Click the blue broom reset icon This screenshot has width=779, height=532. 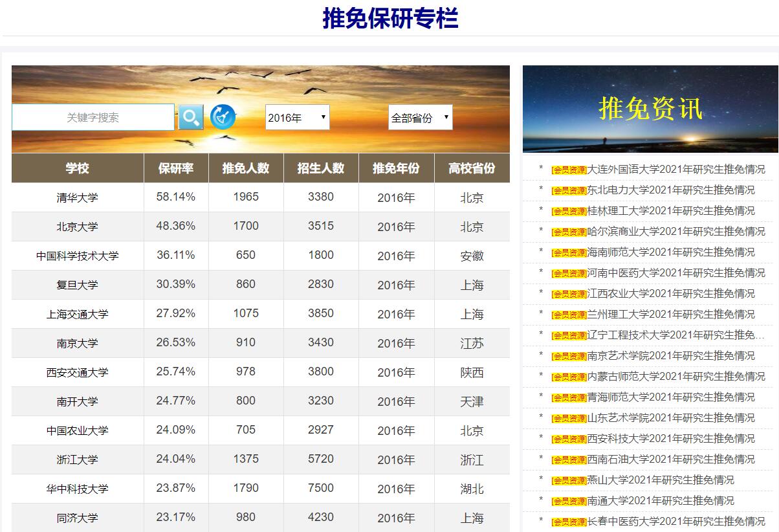(223, 117)
